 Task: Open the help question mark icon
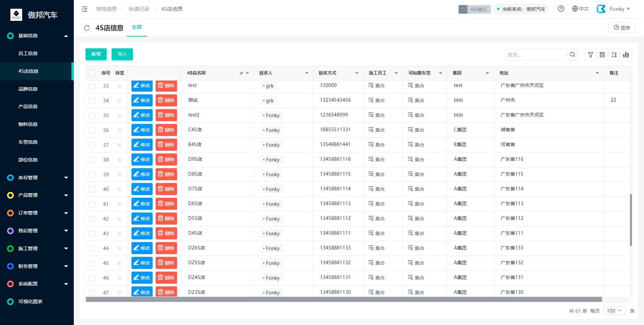click(x=561, y=9)
